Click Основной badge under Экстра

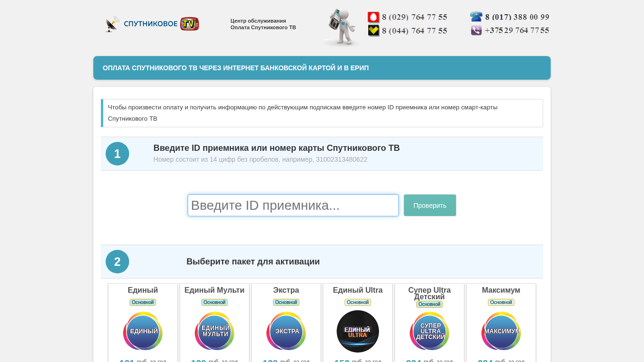[286, 303]
